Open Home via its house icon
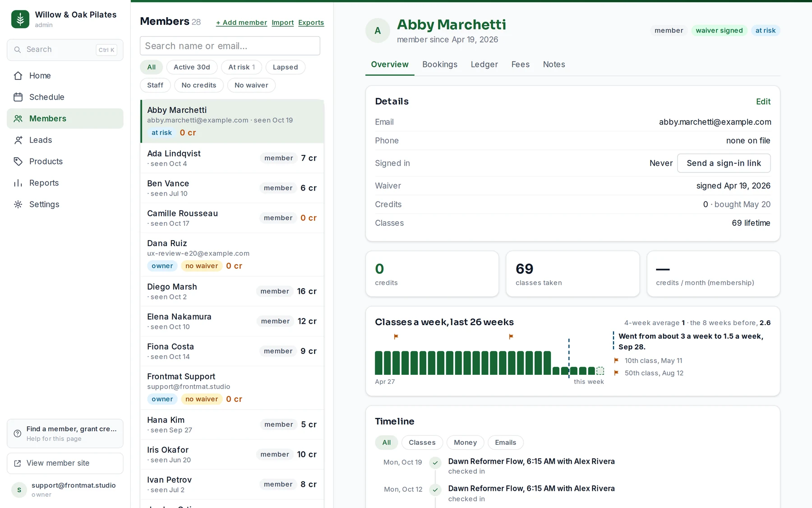The height and width of the screenshot is (508, 812). [x=18, y=76]
